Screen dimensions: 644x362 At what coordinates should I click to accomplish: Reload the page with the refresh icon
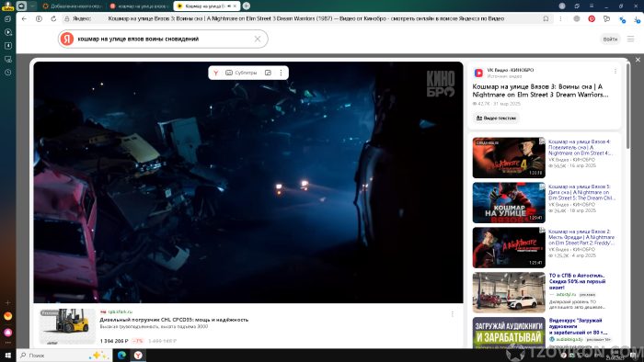(53, 19)
